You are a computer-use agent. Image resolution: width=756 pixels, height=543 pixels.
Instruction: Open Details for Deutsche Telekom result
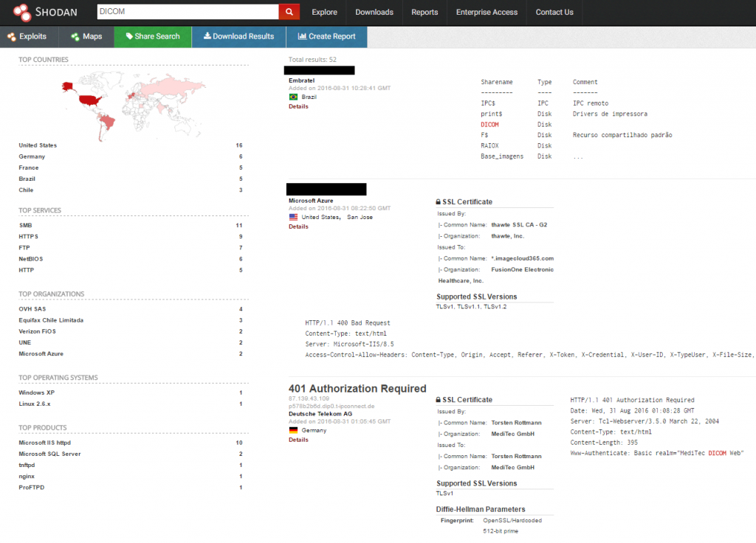tap(298, 440)
